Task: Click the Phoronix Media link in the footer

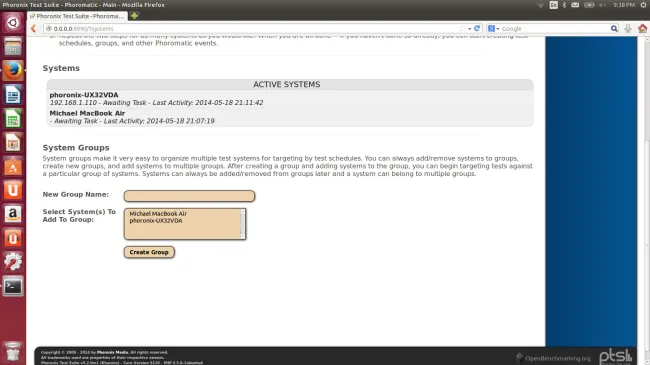Action: [x=112, y=353]
